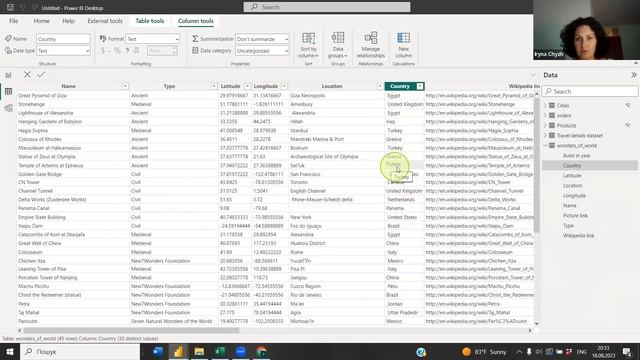
Task: Collapse the Data pane with chevrons
Action: pos(633,75)
